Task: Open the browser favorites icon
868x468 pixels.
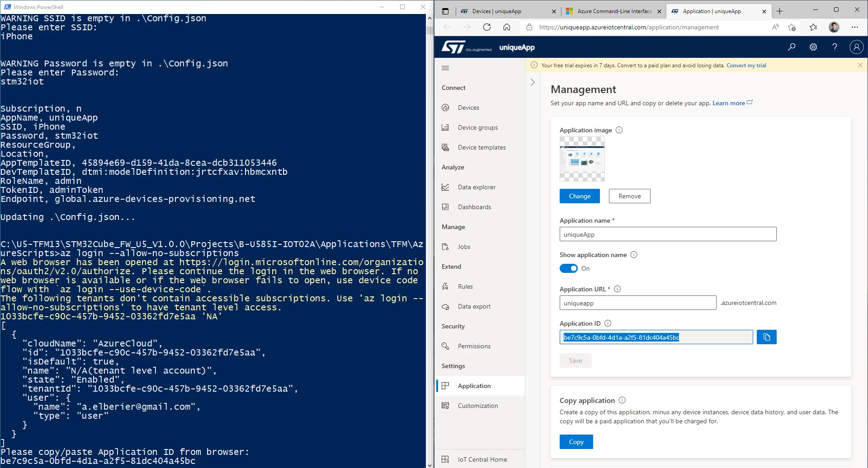Action: [x=813, y=27]
